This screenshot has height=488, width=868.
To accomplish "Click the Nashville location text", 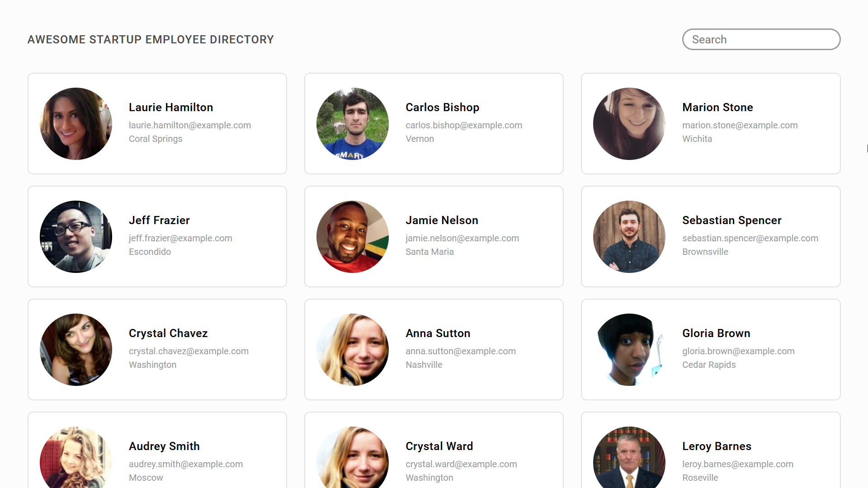I will pos(424,365).
